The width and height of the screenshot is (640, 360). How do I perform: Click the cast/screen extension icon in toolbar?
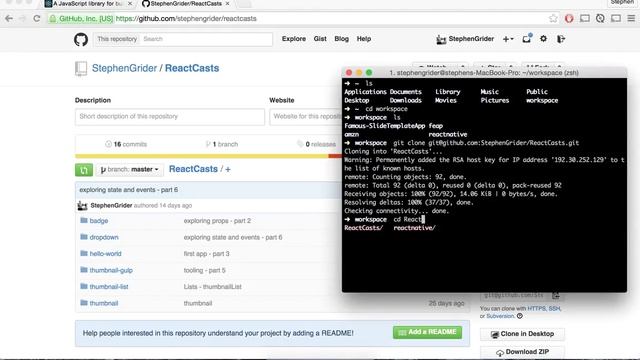pyautogui.click(x=584, y=18)
